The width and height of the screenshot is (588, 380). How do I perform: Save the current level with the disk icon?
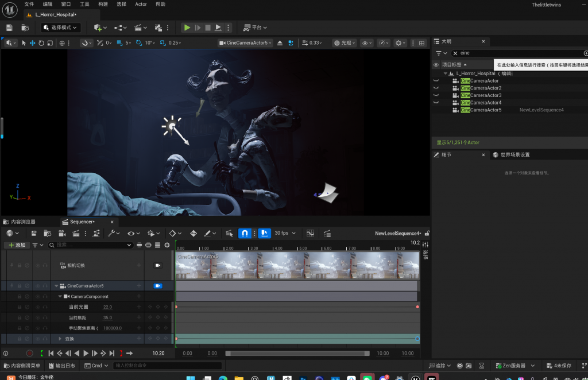[9, 28]
